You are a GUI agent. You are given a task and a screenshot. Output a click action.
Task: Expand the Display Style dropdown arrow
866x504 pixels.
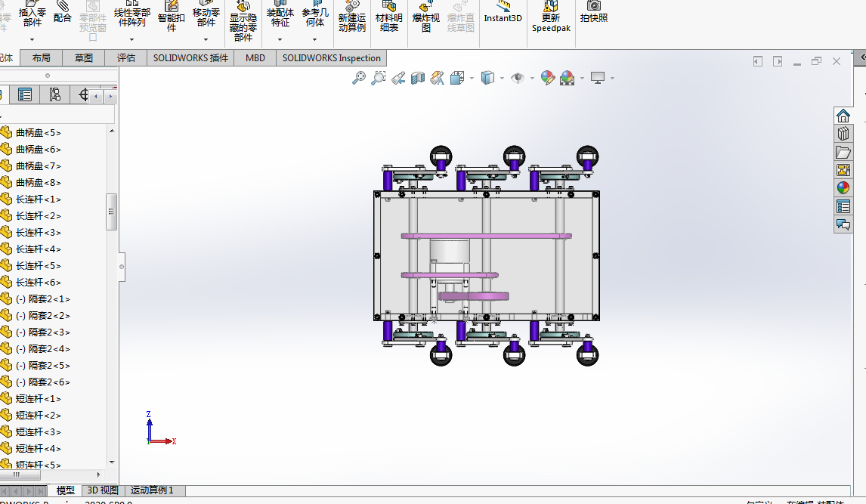[x=502, y=78]
